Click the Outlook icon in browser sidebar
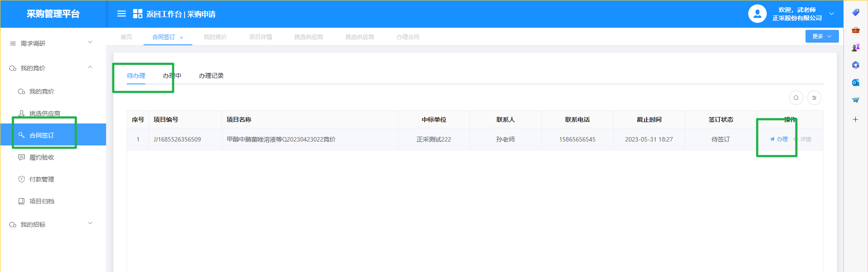868x272 pixels. [x=855, y=83]
